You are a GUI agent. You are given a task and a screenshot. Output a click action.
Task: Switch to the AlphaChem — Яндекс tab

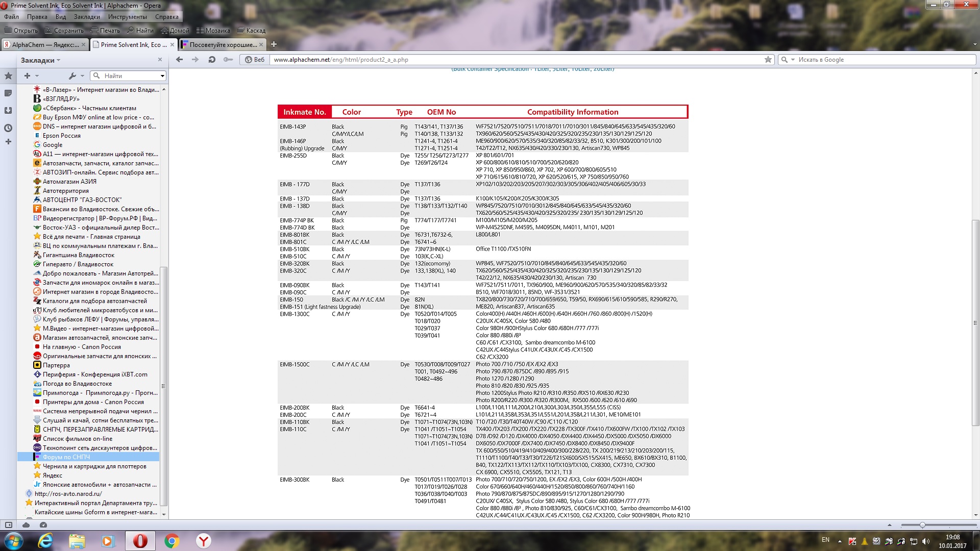[44, 45]
